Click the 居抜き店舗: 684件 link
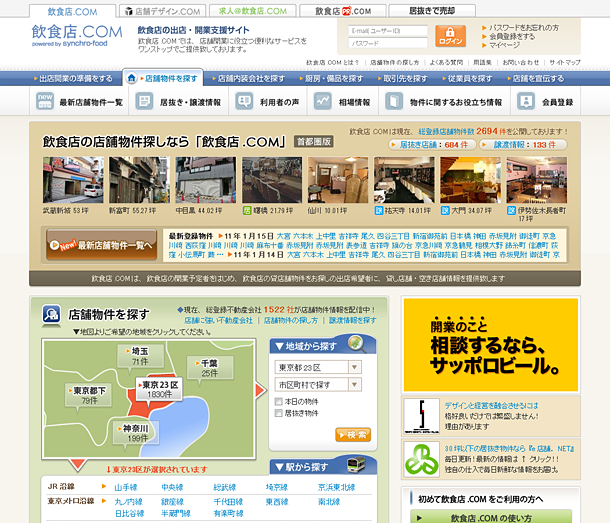The height and width of the screenshot is (523, 610). coord(432,145)
